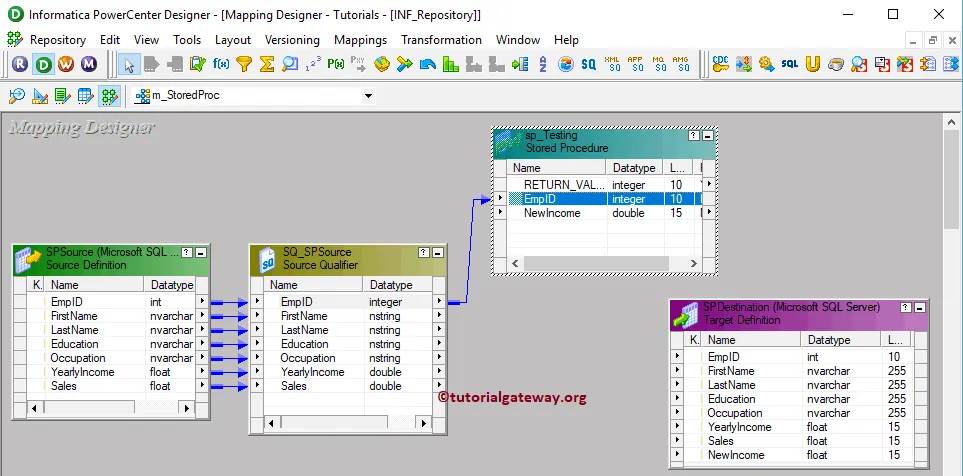Launch Workflow Manager W icon
The image size is (963, 476).
(x=66, y=64)
